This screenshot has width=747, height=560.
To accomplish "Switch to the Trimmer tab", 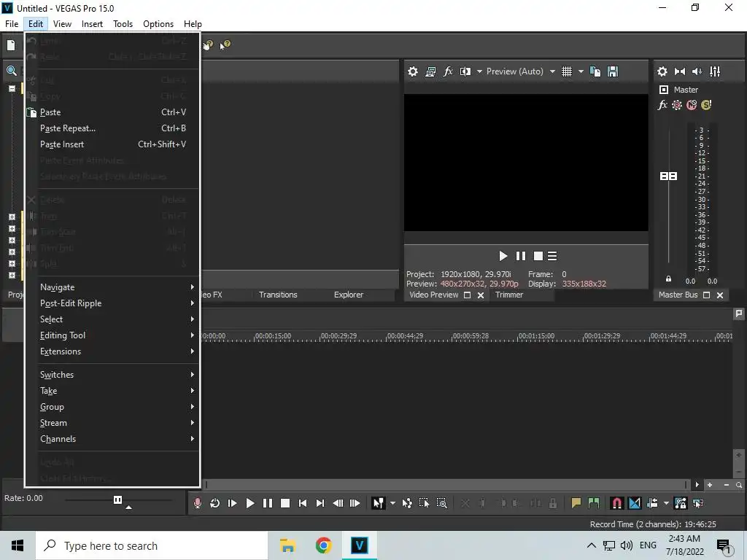I will [x=509, y=295].
